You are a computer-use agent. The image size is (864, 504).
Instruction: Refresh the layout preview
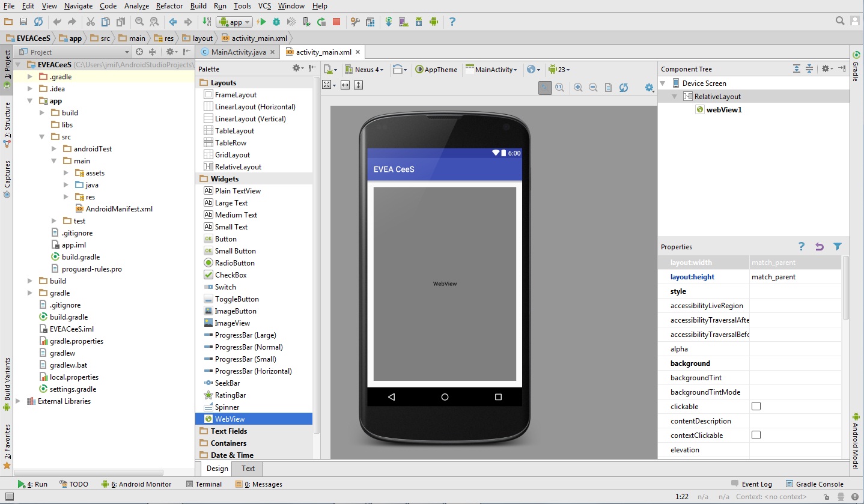(x=624, y=88)
